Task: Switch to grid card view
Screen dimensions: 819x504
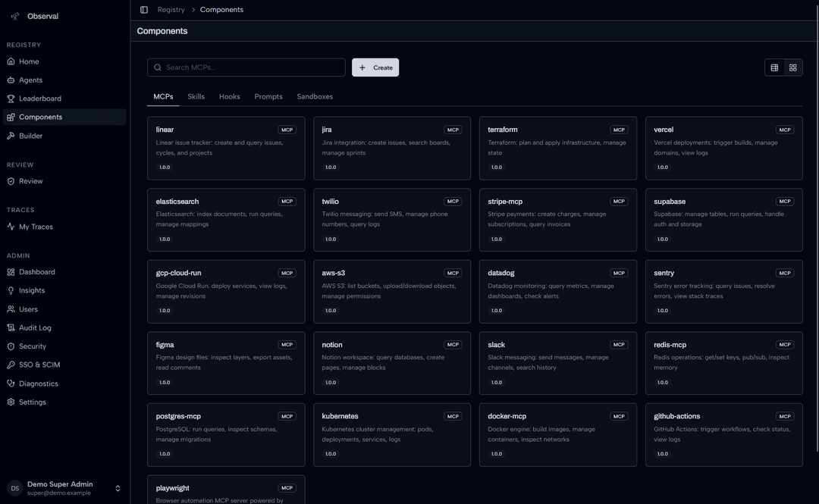Action: pyautogui.click(x=793, y=67)
